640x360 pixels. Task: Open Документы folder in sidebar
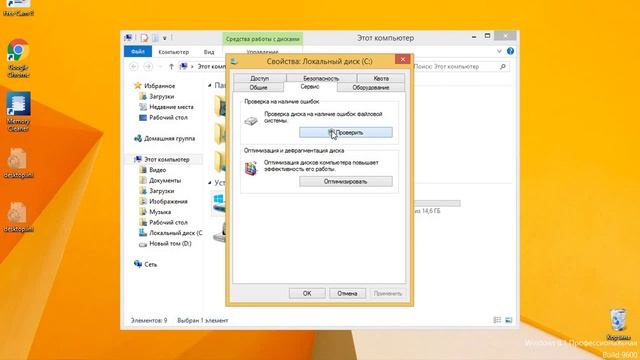pyautogui.click(x=160, y=180)
